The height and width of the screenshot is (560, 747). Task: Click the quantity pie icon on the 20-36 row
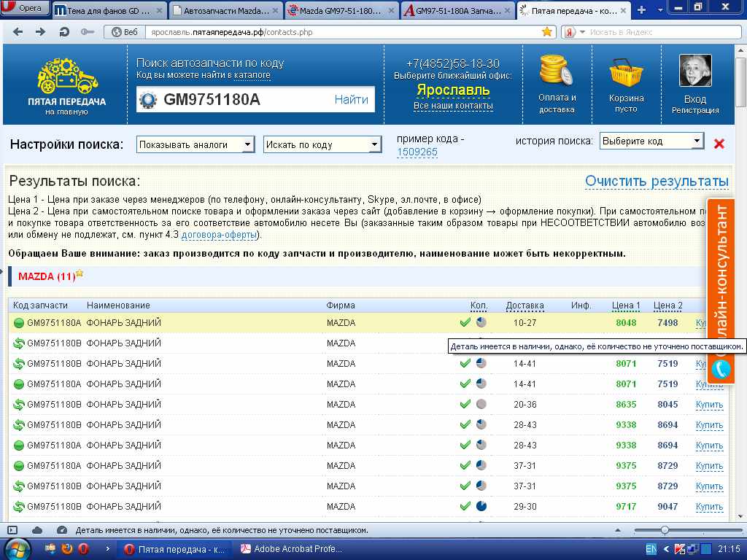click(481, 404)
